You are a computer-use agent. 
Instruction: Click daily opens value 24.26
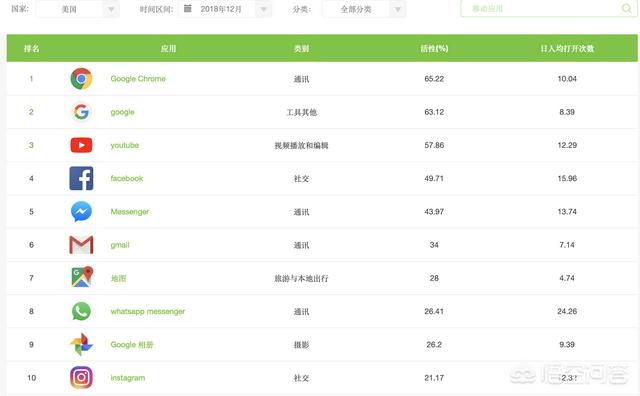click(567, 311)
